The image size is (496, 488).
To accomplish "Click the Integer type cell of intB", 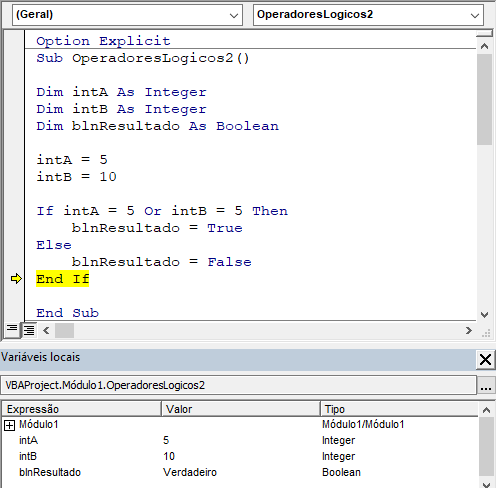I will (x=338, y=456).
